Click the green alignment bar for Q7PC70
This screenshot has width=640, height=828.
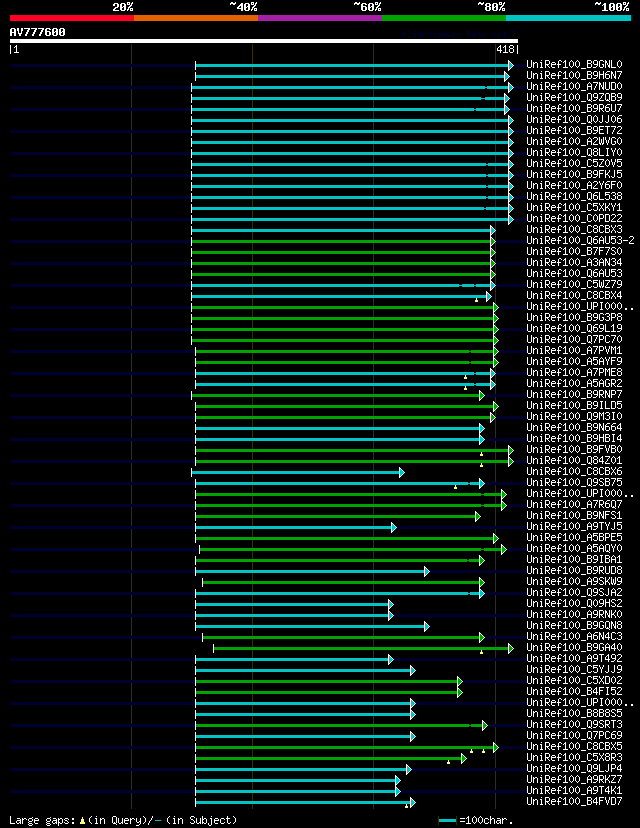pos(345,341)
